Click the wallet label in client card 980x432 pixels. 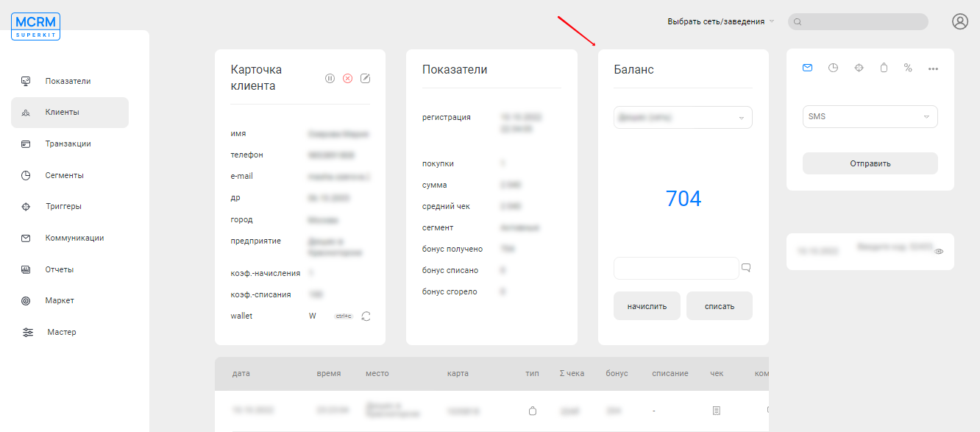(x=241, y=316)
